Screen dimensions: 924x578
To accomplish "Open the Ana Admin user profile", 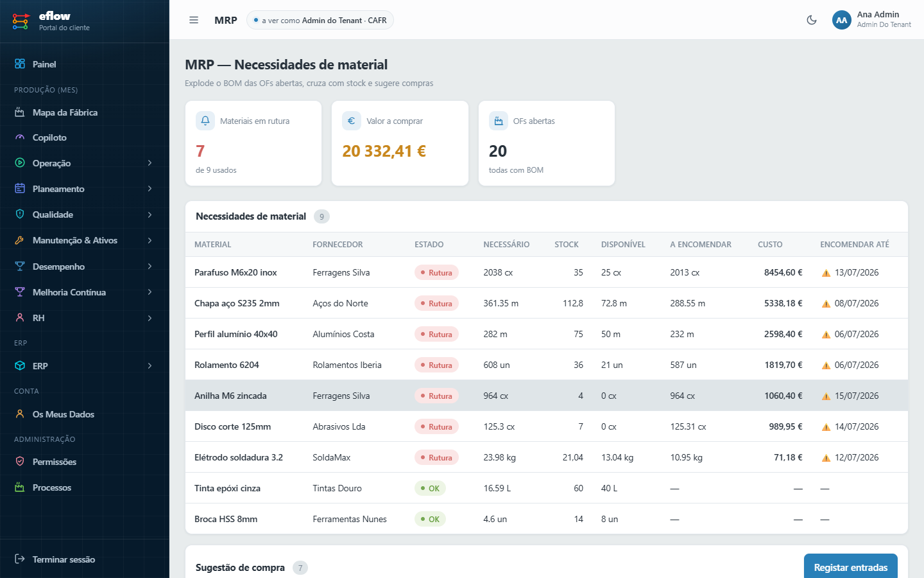I will coord(872,20).
